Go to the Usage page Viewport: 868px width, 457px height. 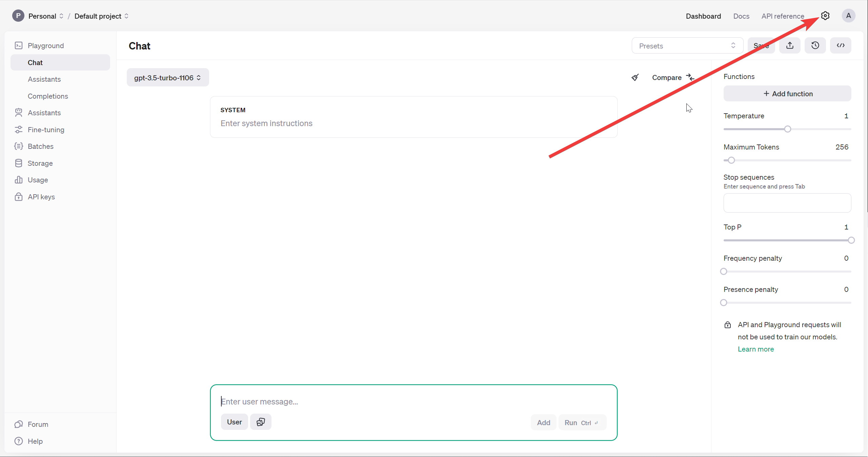[38, 180]
